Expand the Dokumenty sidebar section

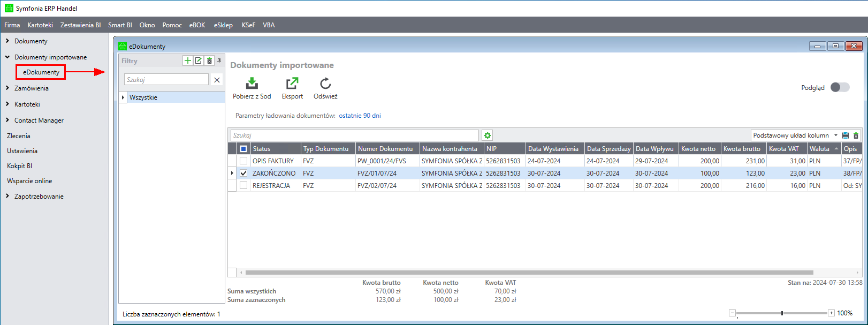click(7, 41)
